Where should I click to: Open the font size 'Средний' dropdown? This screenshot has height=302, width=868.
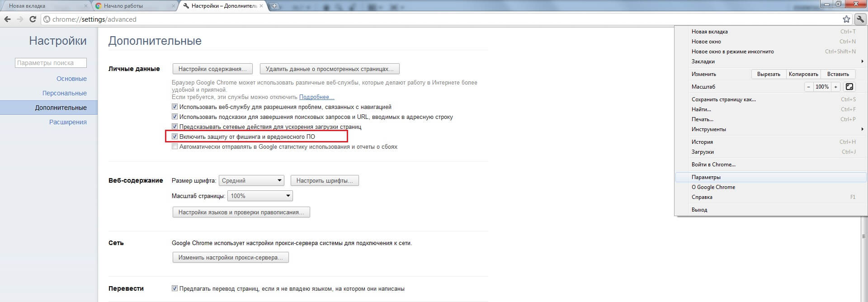click(251, 180)
